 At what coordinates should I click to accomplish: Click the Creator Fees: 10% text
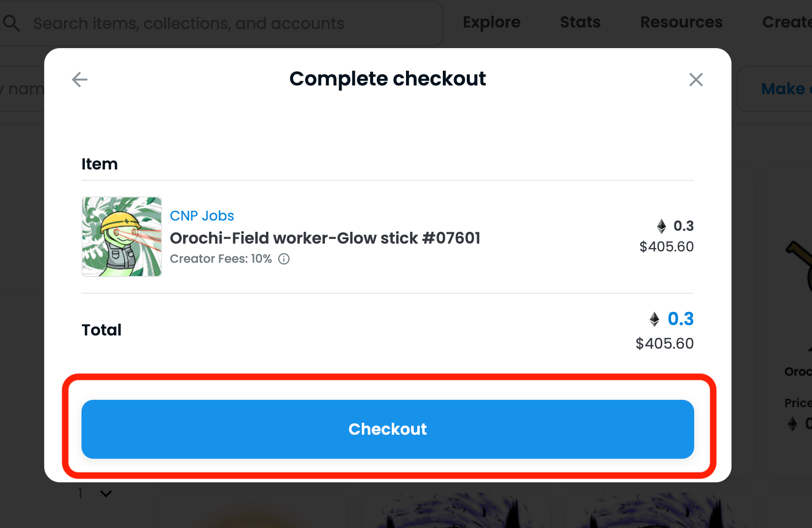(221, 259)
